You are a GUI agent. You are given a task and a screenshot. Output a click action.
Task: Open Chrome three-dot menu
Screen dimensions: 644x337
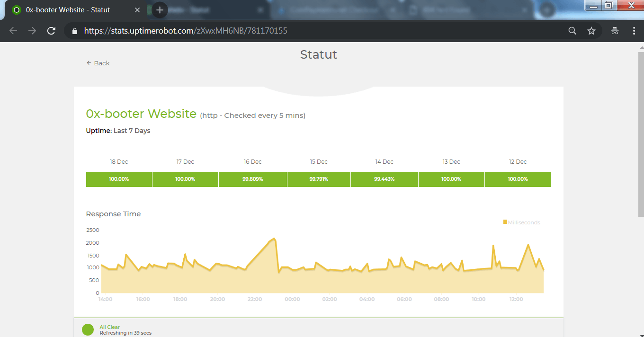pos(634,31)
